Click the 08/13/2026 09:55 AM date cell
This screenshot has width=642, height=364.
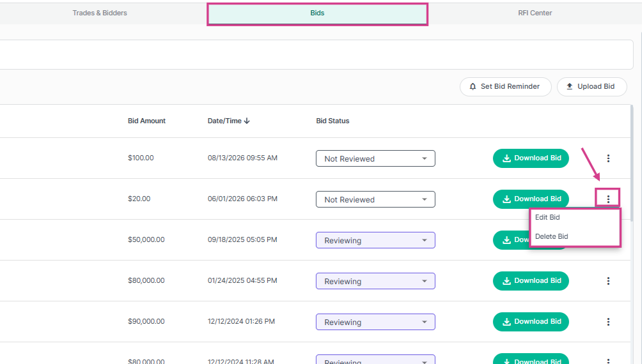(242, 158)
